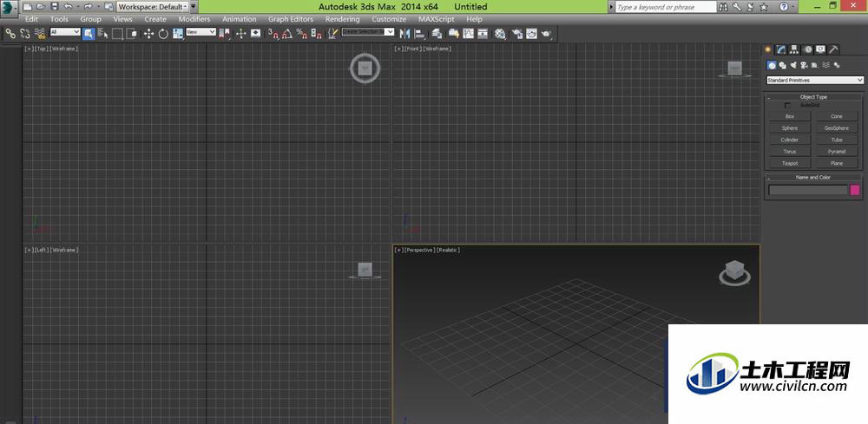Open the selection filter All dropdown
The width and height of the screenshot is (868, 424).
pos(65,32)
